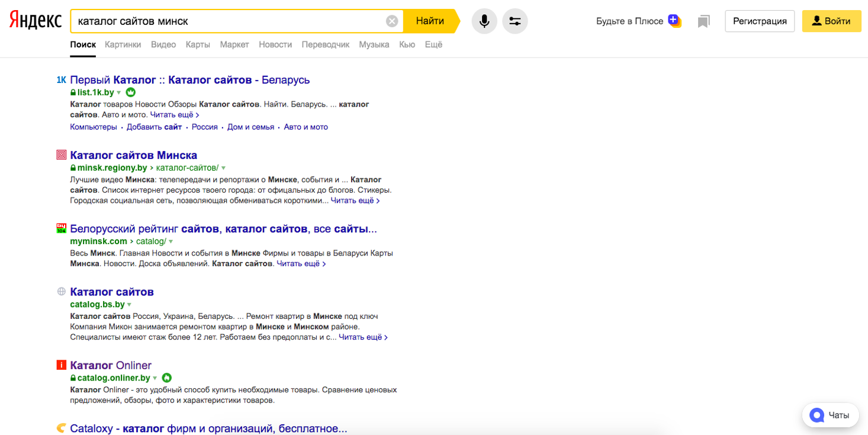Viewport: 868px width, 435px height.
Task: Open the Каталог сайтов result from catalog.bs.by
Action: click(x=112, y=292)
